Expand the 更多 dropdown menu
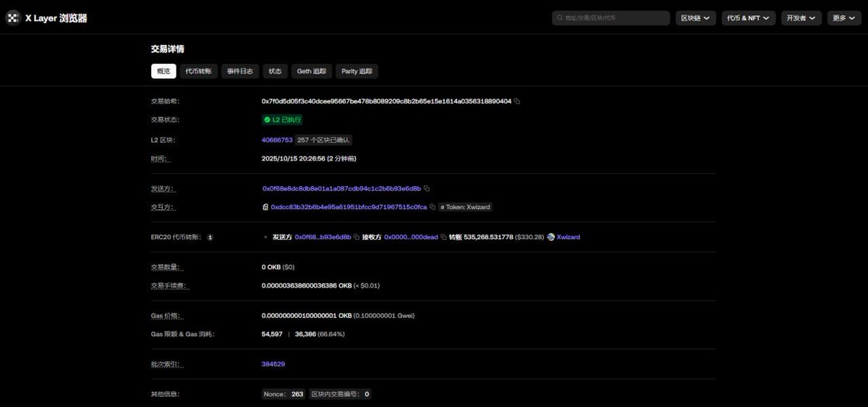868x407 pixels. pos(844,18)
